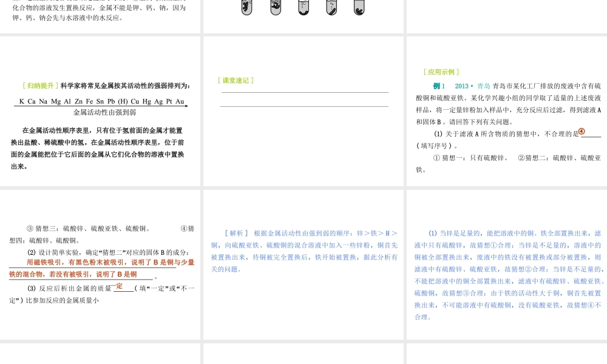
Task: Click the blue text 锌>铁>H>
Action: pos(377,233)
